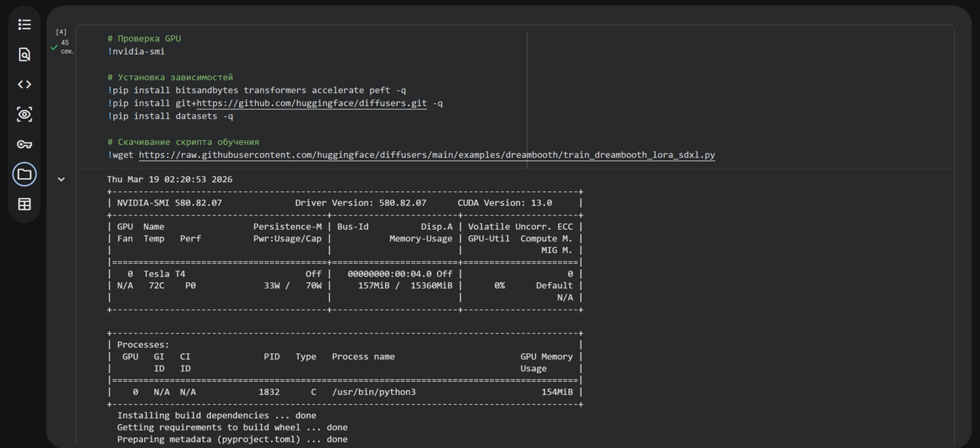This screenshot has width=980, height=448.
Task: Click the '45 сек.' execution time
Action: (x=67, y=47)
